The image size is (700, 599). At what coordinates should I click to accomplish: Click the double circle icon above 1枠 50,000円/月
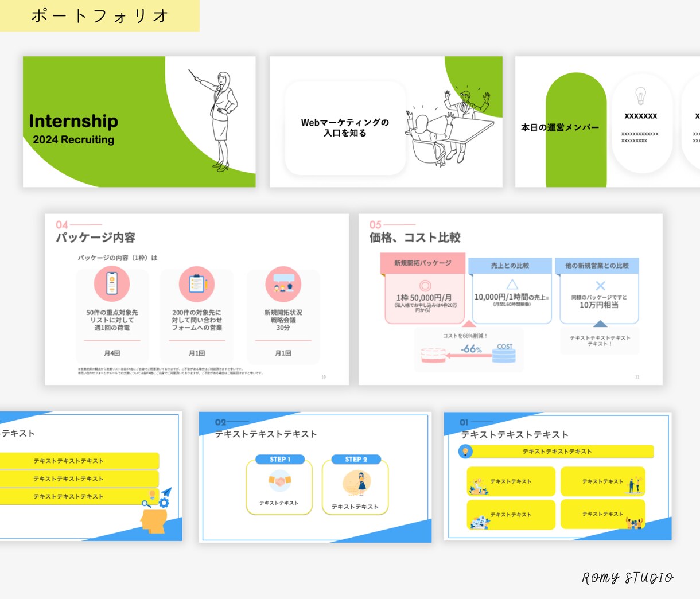[425, 285]
